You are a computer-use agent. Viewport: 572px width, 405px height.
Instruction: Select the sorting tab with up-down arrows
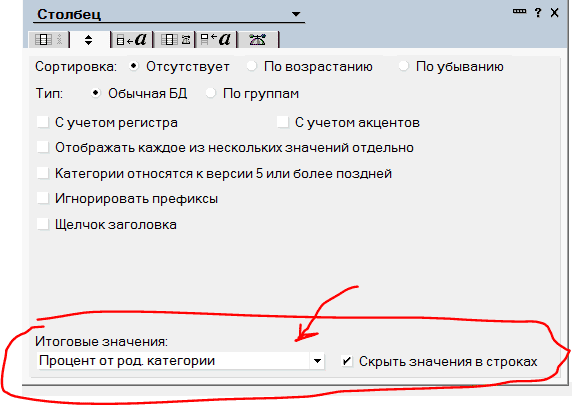(88, 39)
